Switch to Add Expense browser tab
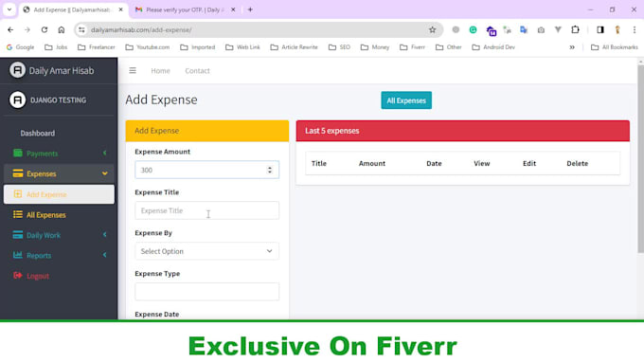 [73, 9]
